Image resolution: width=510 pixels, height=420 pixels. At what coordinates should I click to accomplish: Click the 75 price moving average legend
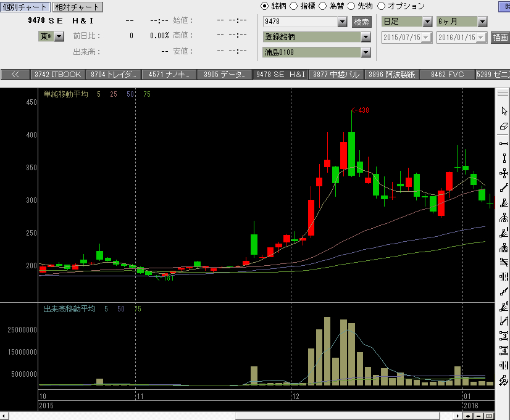[147, 94]
